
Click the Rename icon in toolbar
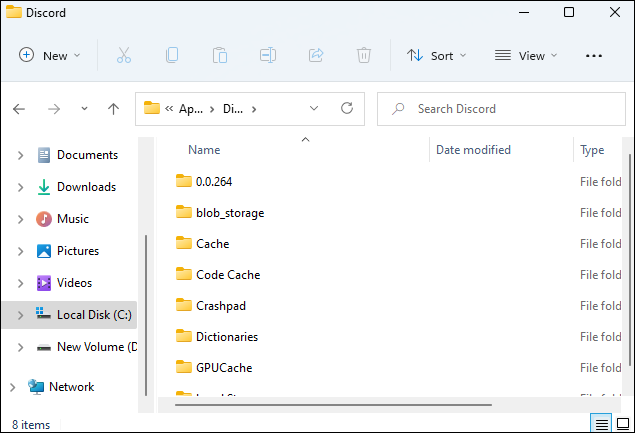click(268, 56)
